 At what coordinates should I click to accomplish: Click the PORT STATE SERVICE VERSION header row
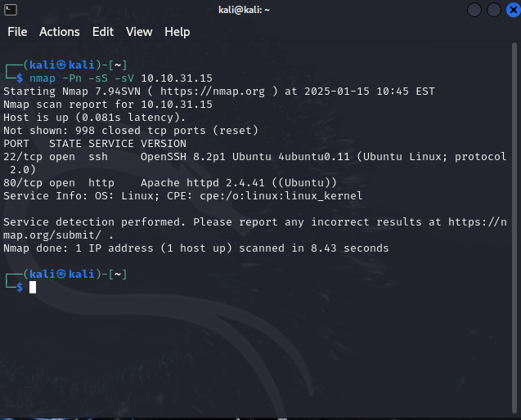(x=95, y=144)
